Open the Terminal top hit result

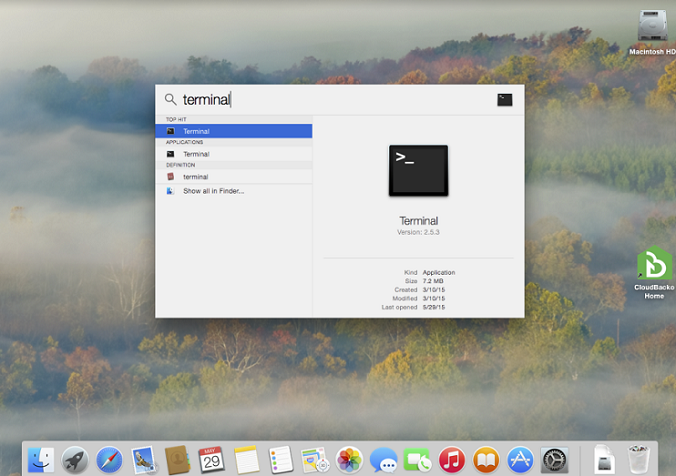196,131
